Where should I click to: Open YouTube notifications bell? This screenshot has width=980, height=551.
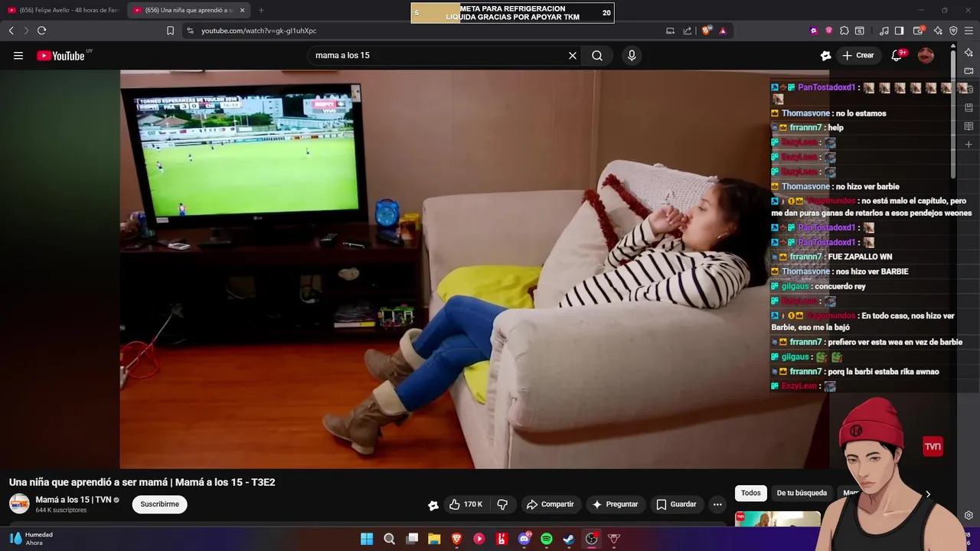pos(897,55)
